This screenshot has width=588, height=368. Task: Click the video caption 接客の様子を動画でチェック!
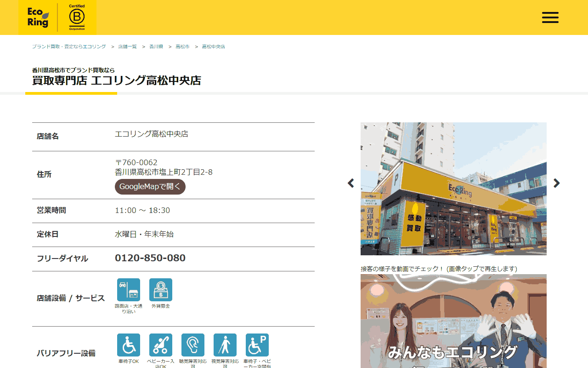pyautogui.click(x=402, y=269)
